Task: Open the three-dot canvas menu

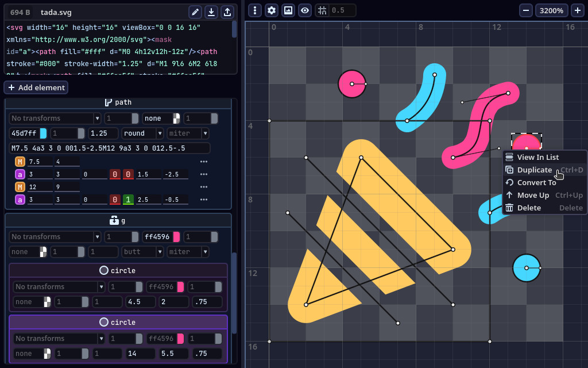Action: pos(255,10)
